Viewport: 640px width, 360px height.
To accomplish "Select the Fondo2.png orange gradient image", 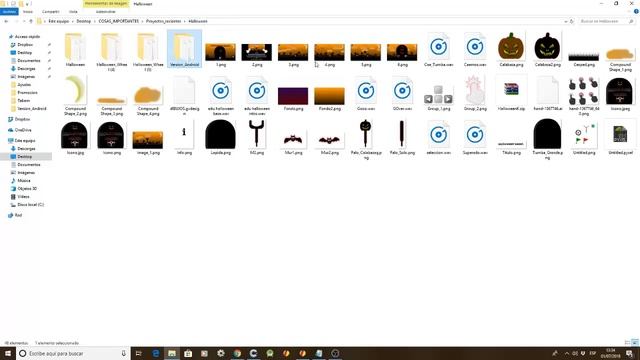I will [x=329, y=97].
